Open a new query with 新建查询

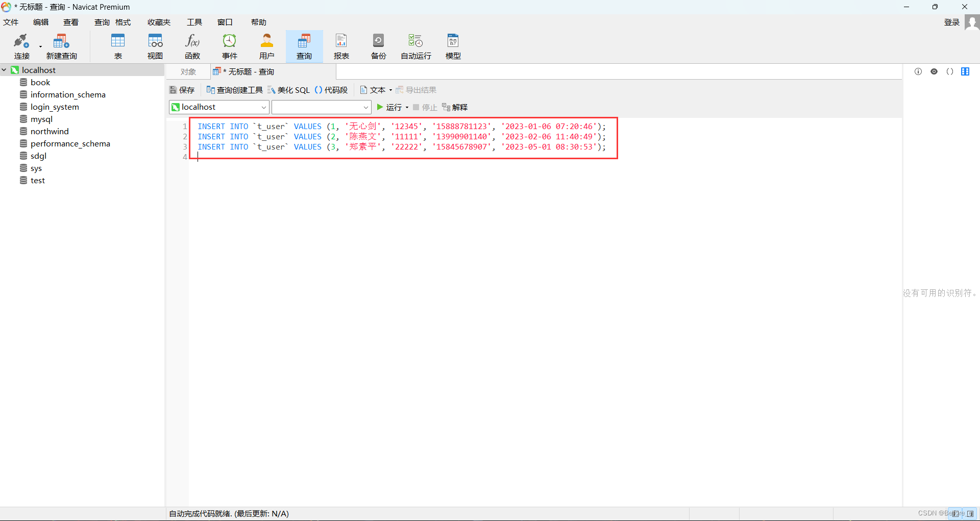pyautogui.click(x=61, y=46)
